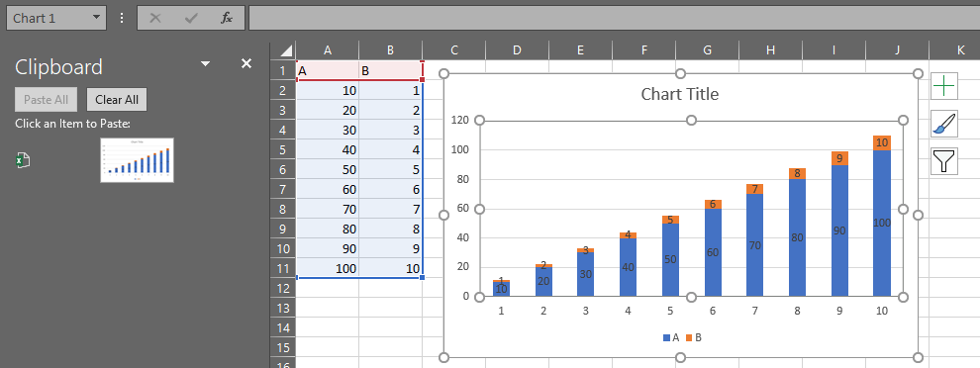
Task: Click the chart's bottom-center resize handle
Action: click(681, 357)
